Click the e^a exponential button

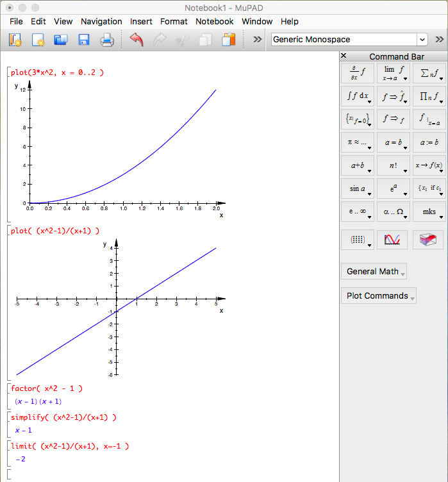coord(394,188)
